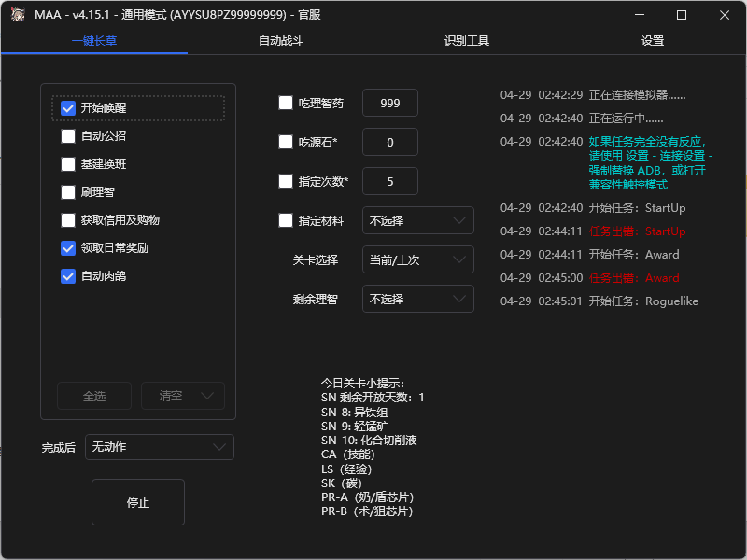Click the 吃理智药 quantity field showing 999
The image size is (747, 560).
(389, 103)
